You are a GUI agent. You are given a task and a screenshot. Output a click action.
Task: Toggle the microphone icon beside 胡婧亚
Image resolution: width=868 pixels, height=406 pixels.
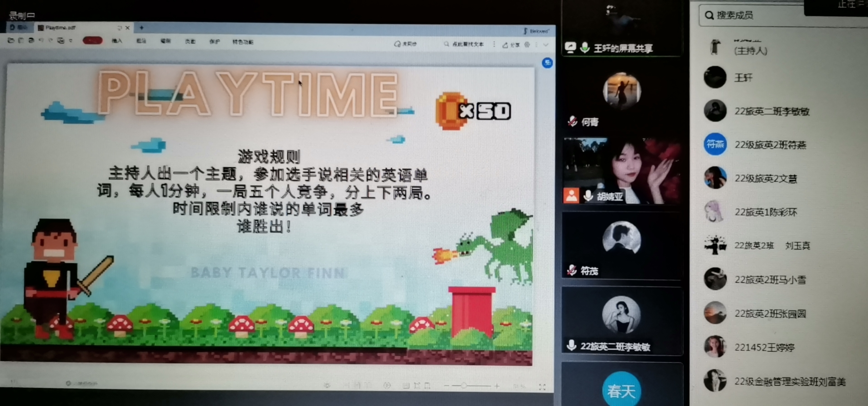pyautogui.click(x=588, y=196)
